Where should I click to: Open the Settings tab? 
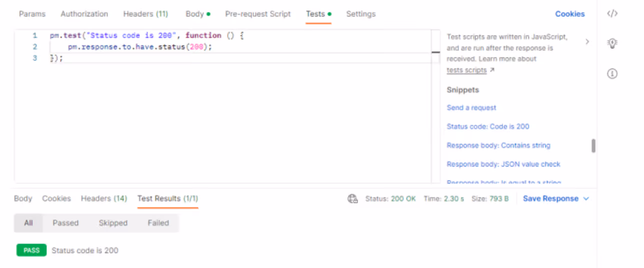click(360, 14)
